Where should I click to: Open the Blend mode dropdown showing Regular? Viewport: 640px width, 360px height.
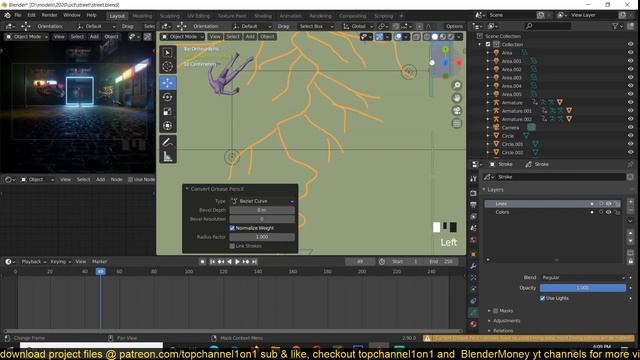tap(583, 278)
